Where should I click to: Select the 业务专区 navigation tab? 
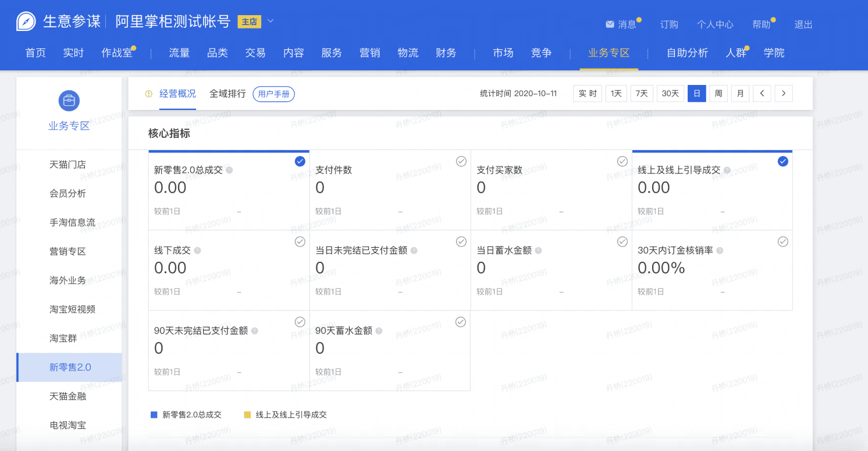pyautogui.click(x=609, y=53)
